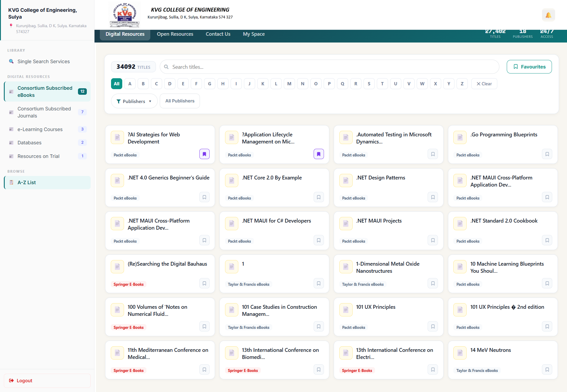Bookmark '.NET Standard 2.0 Cookbook' card
The width and height of the screenshot is (567, 392).
coord(547,240)
